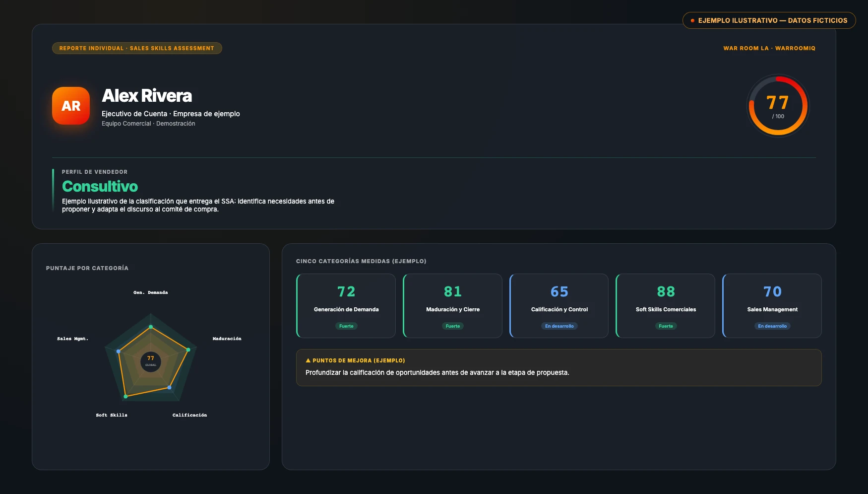This screenshot has height=494, width=868.
Task: Click the 'Maduración' radar chart label
Action: tap(227, 339)
